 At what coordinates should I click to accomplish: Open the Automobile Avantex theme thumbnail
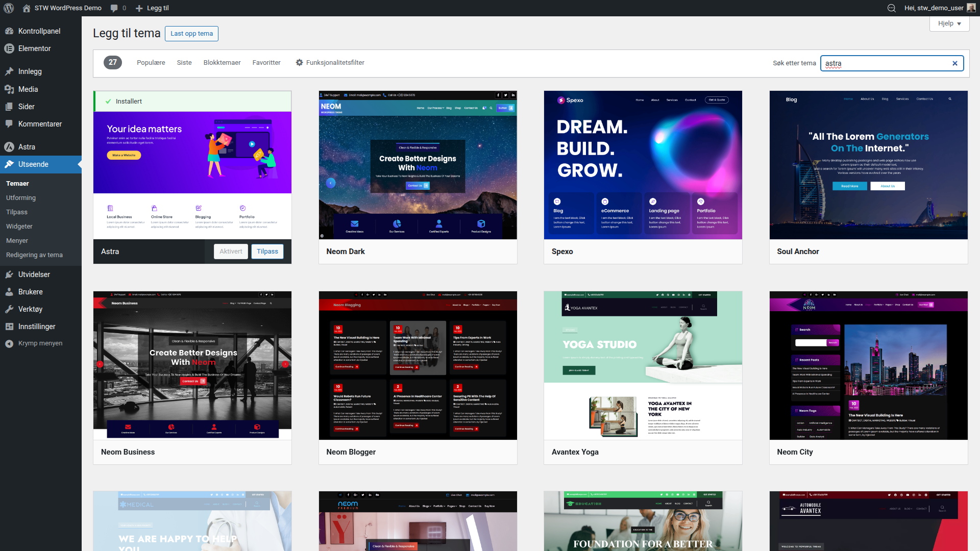[x=868, y=521]
